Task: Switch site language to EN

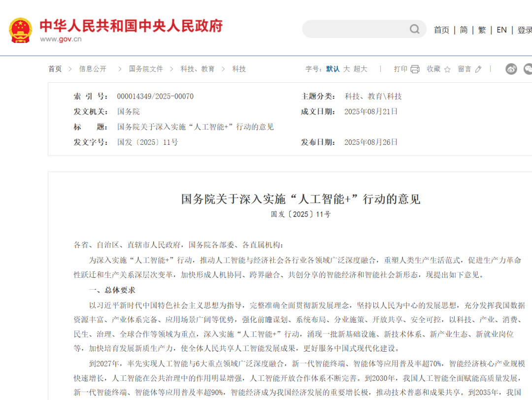Action: click(501, 30)
